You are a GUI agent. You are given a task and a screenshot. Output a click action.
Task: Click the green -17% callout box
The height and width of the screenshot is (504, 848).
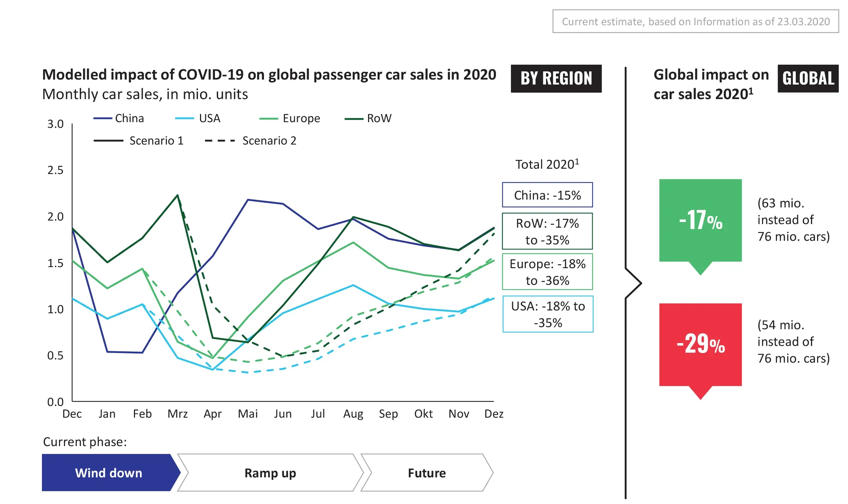[700, 221]
